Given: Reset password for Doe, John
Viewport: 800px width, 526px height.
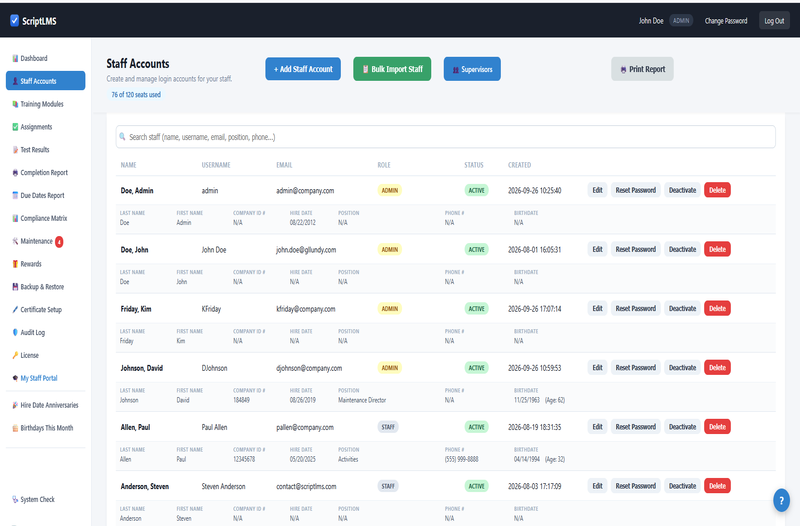Looking at the screenshot, I should tap(636, 249).
